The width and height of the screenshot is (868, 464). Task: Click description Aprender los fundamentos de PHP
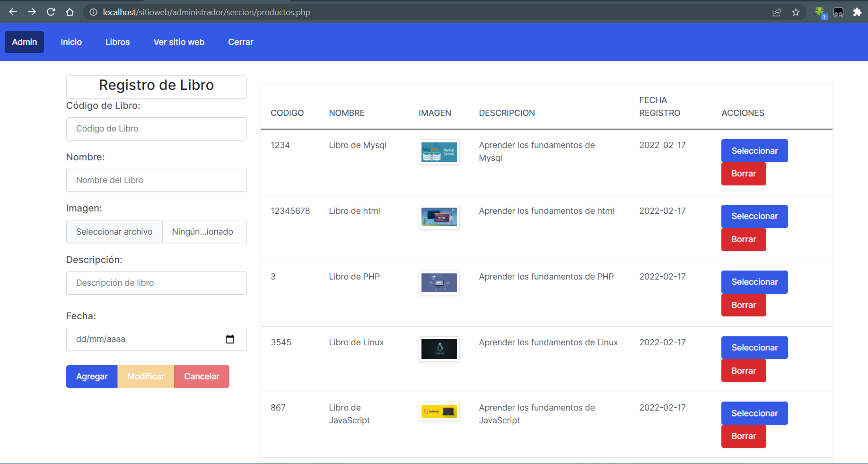click(x=546, y=277)
